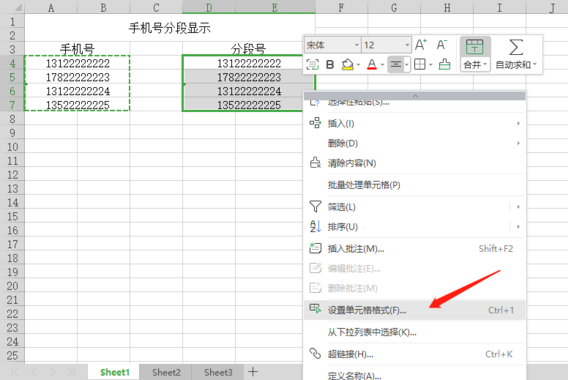Click the previous-sheet navigation arrow

coord(34,372)
